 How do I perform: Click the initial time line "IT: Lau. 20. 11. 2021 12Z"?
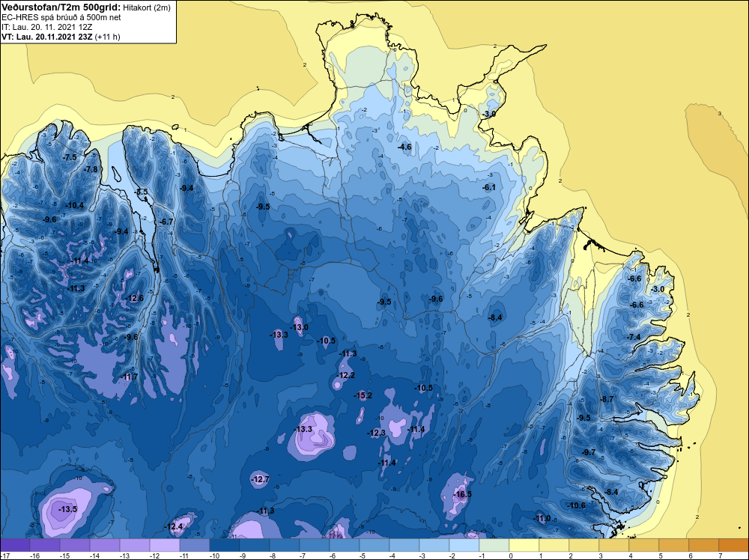[46, 27]
